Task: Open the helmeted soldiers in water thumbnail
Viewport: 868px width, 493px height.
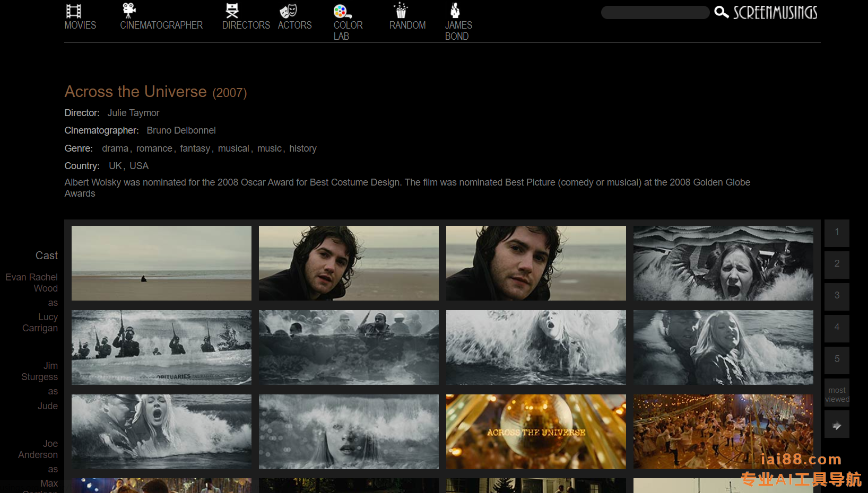Action: [x=349, y=347]
